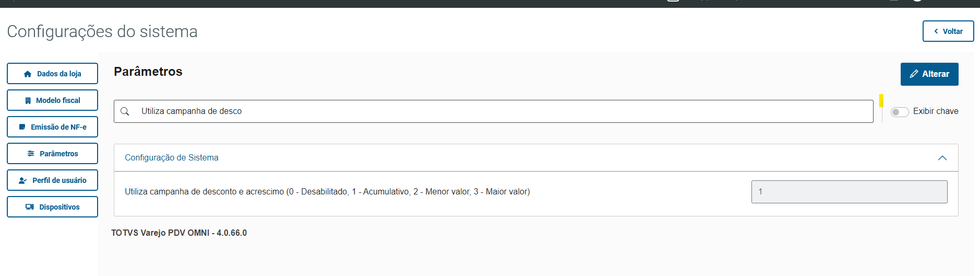
Task: Go to Perfil de usuário settings
Action: tap(52, 180)
